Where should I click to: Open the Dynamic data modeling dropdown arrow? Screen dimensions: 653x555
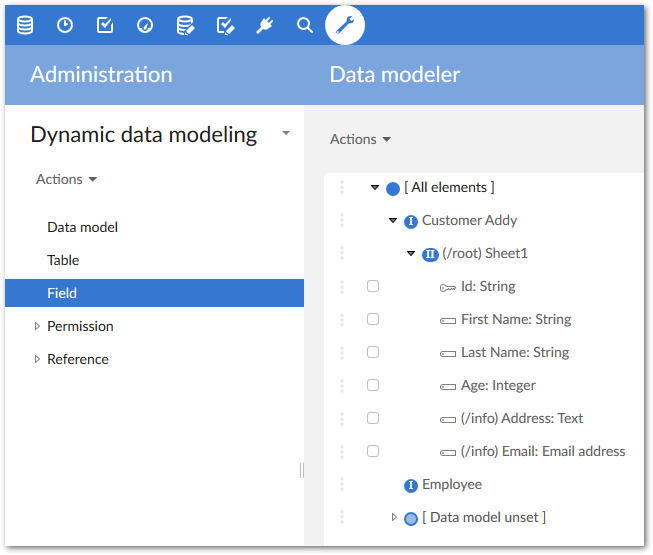(x=286, y=133)
